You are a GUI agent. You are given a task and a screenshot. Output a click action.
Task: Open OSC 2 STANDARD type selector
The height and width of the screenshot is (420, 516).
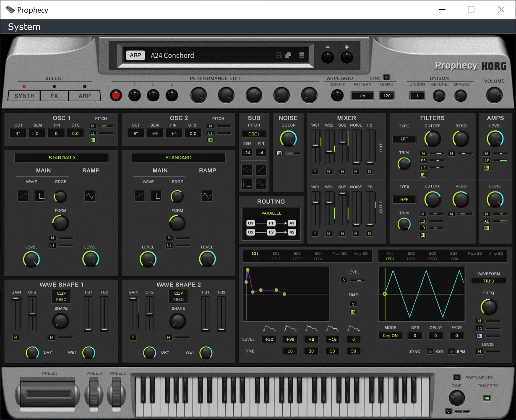[178, 158]
